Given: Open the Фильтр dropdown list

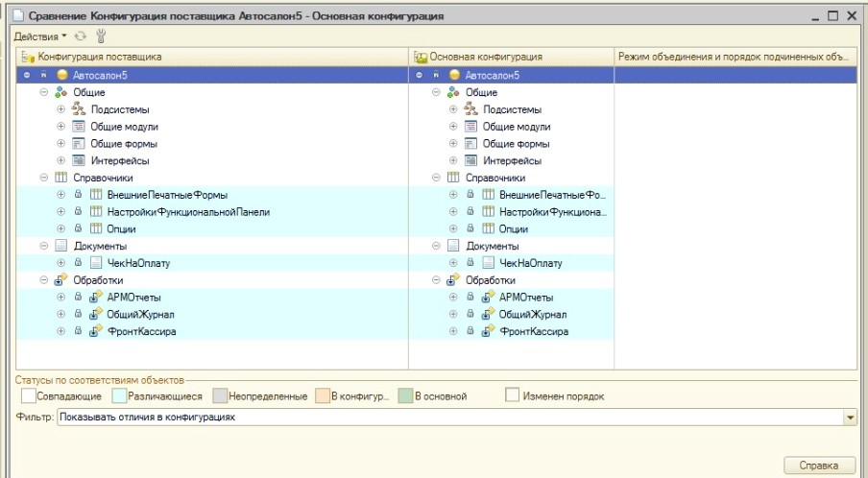Looking at the screenshot, I should tap(849, 418).
